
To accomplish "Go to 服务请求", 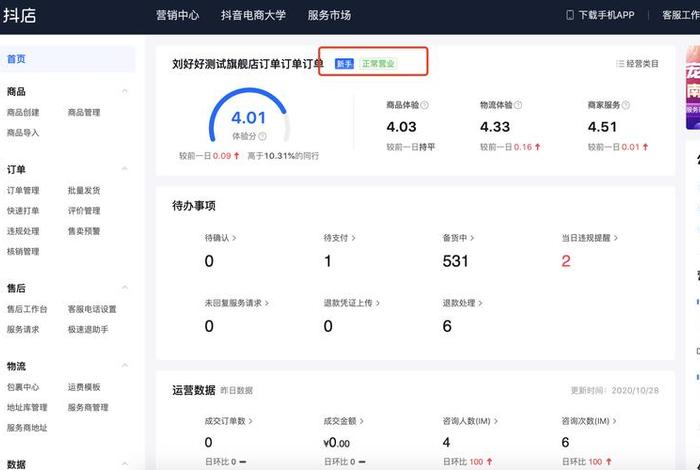I will point(23,329).
